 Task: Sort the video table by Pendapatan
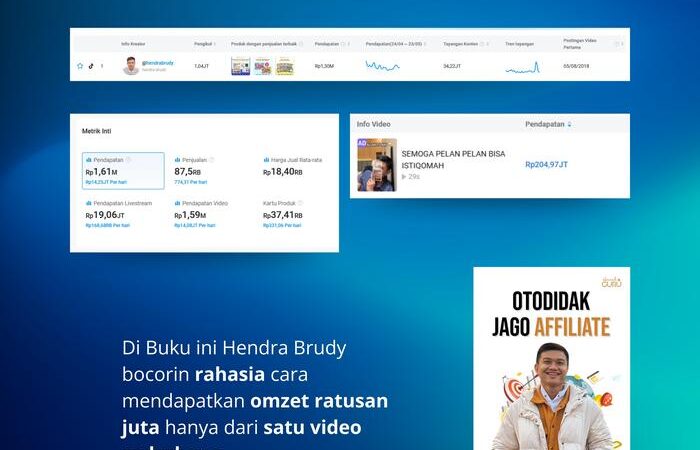point(570,125)
